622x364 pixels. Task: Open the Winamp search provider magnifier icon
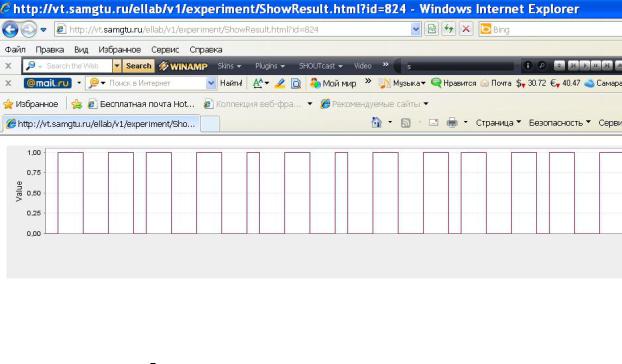30,66
